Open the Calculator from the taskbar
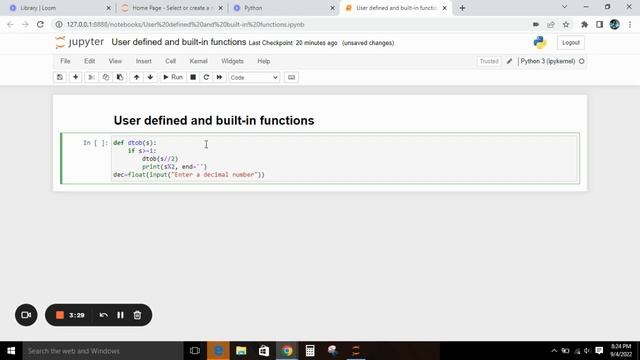The height and width of the screenshot is (360, 640). click(310, 351)
